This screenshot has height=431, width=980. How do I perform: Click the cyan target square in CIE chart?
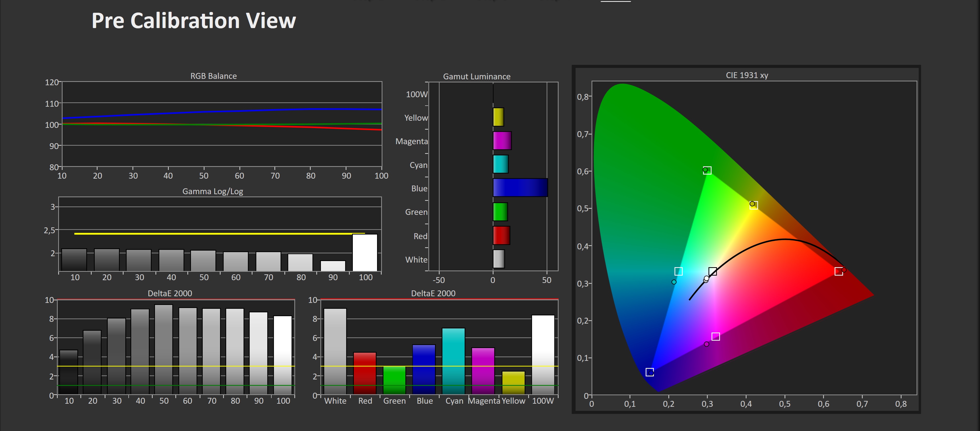click(x=678, y=271)
